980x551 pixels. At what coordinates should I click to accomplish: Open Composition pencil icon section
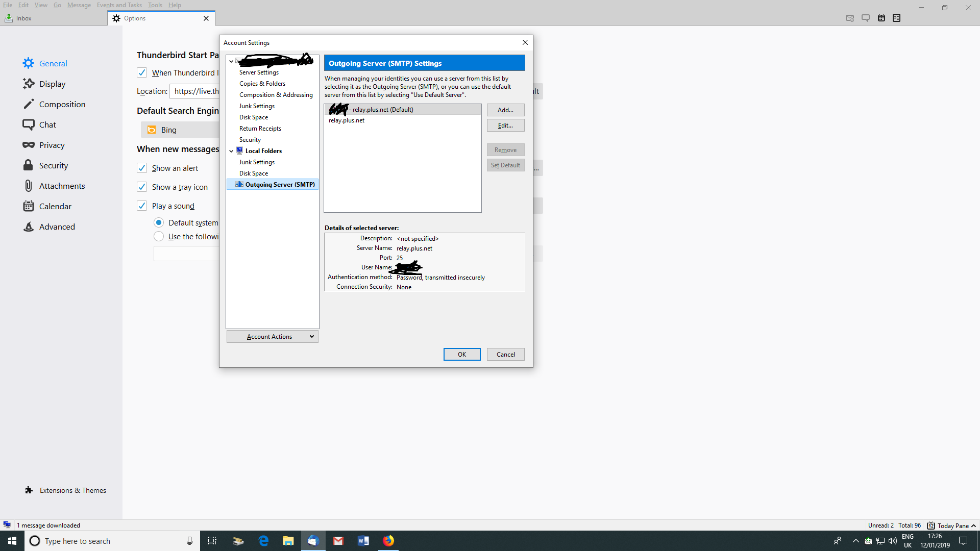point(29,104)
